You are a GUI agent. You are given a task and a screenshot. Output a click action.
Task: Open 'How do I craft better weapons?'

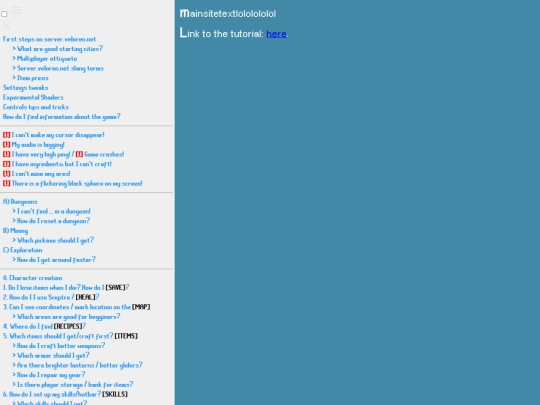click(59, 345)
